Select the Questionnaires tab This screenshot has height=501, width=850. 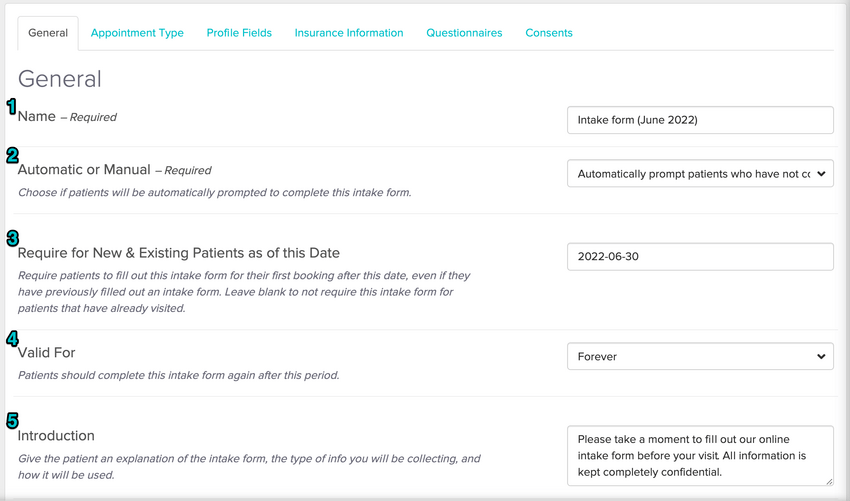click(x=464, y=33)
